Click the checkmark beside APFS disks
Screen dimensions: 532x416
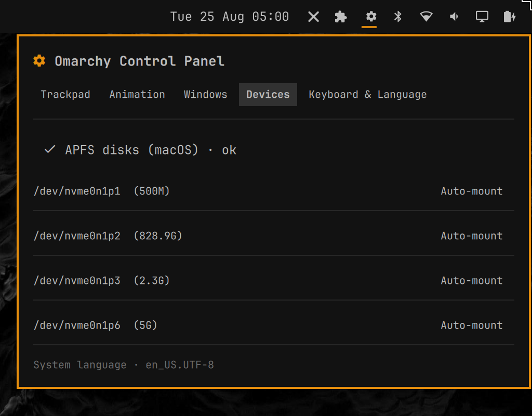coord(50,149)
